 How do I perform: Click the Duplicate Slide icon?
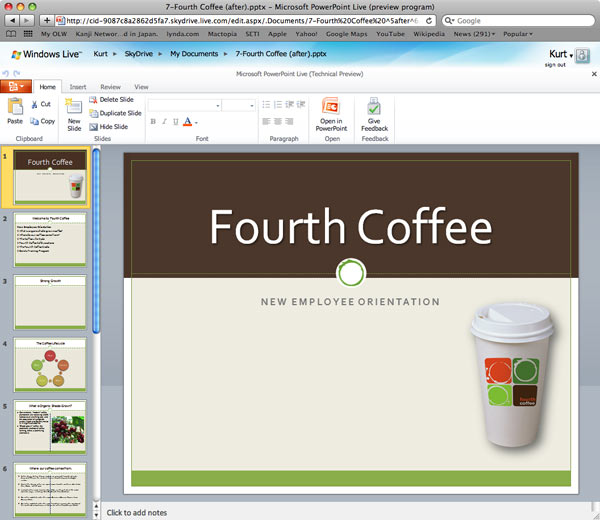coord(93,114)
